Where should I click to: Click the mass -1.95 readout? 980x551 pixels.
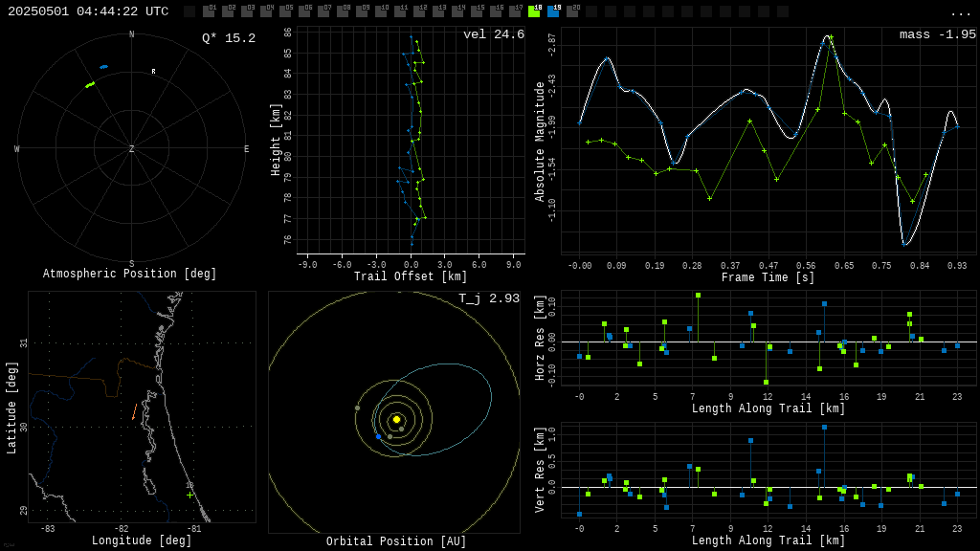pyautogui.click(x=938, y=34)
